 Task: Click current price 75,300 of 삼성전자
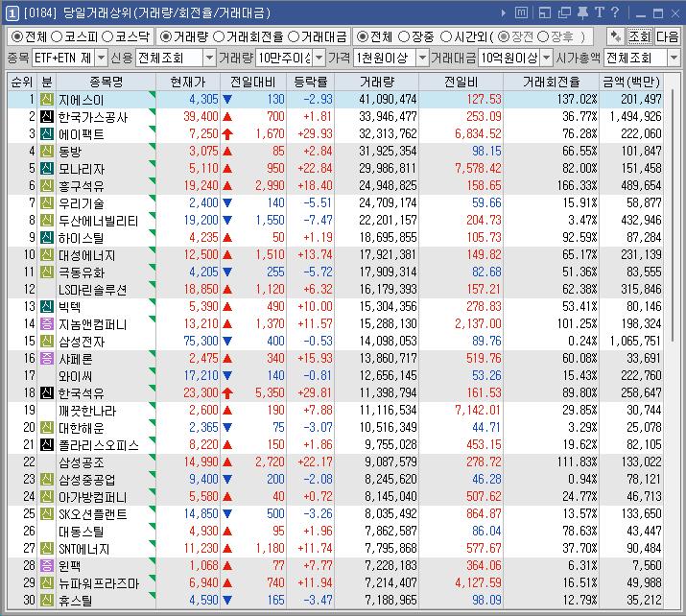point(201,341)
